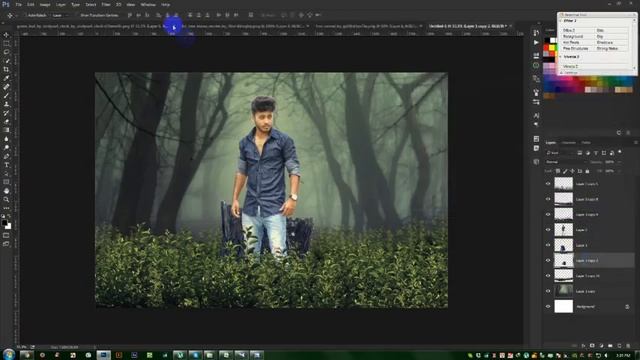Click the background color swatch
This screenshot has width=640, height=360.
9,226
